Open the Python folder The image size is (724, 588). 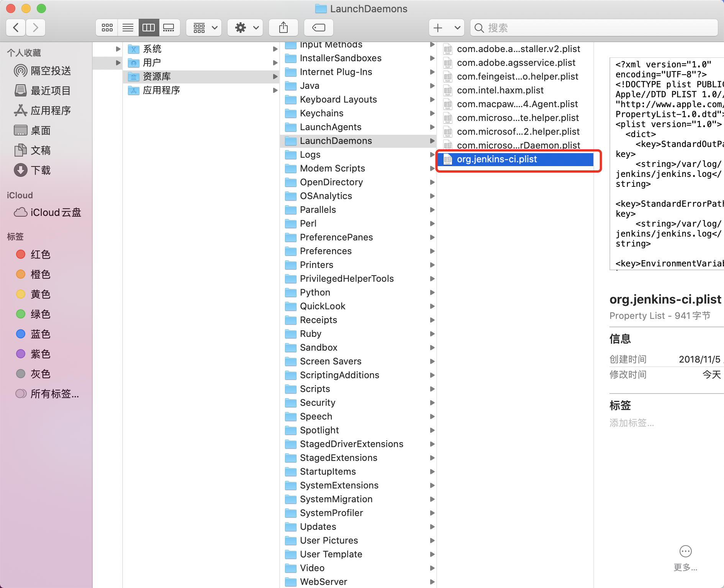point(358,292)
